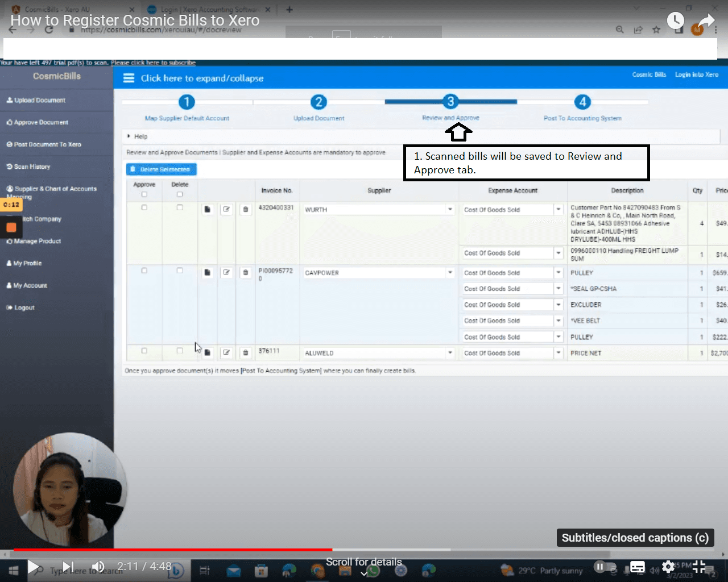Check the Approve box for the WURTH invoice
The height and width of the screenshot is (582, 728).
144,207
